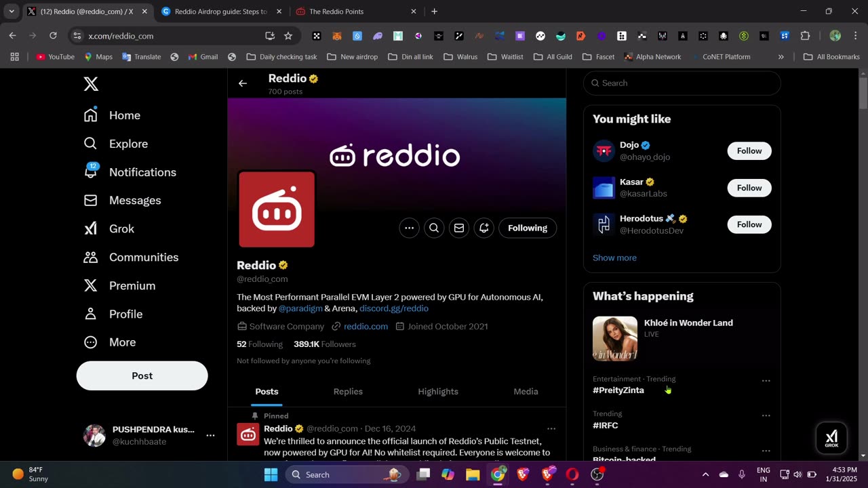Open File Explorer from taskbar
The image size is (868, 488).
coord(473,474)
